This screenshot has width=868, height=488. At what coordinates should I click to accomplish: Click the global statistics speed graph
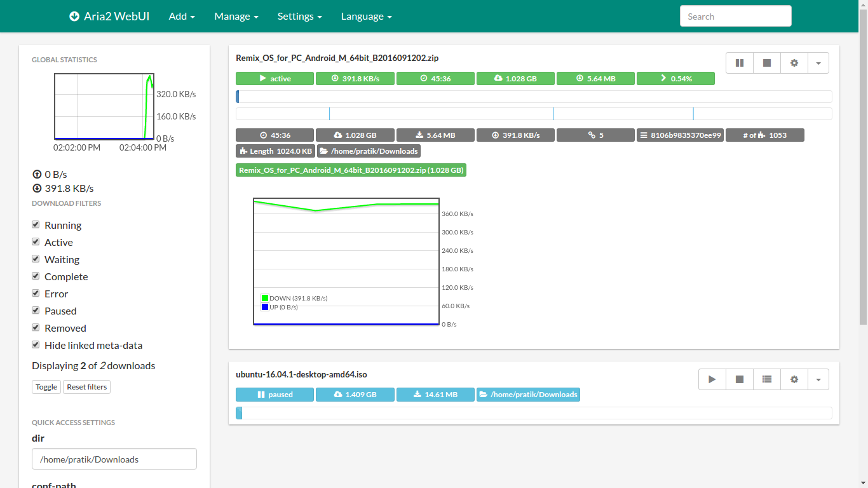[105, 107]
